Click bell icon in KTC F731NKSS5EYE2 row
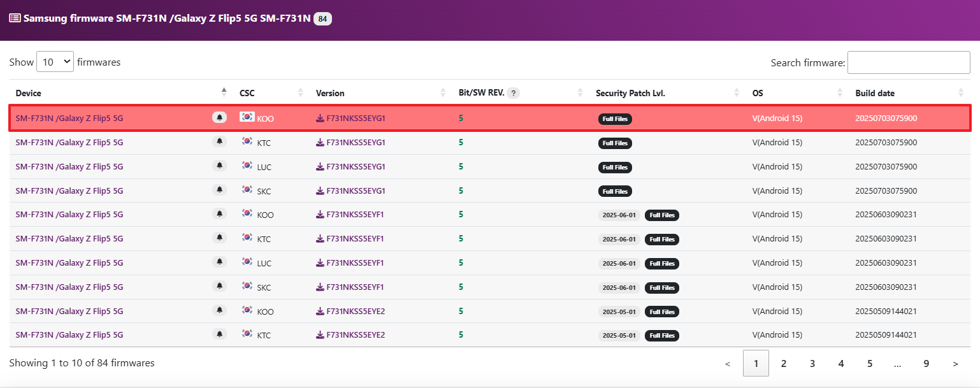The image size is (980, 388). [x=220, y=334]
